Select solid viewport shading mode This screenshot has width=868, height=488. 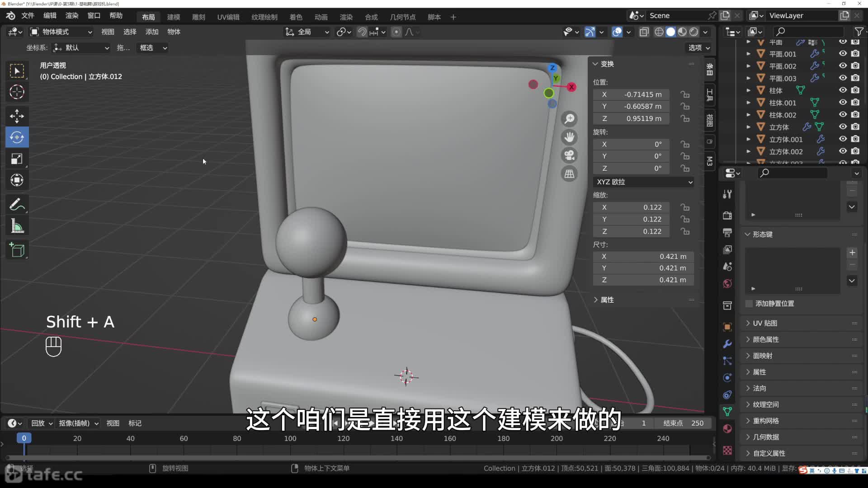coord(670,32)
